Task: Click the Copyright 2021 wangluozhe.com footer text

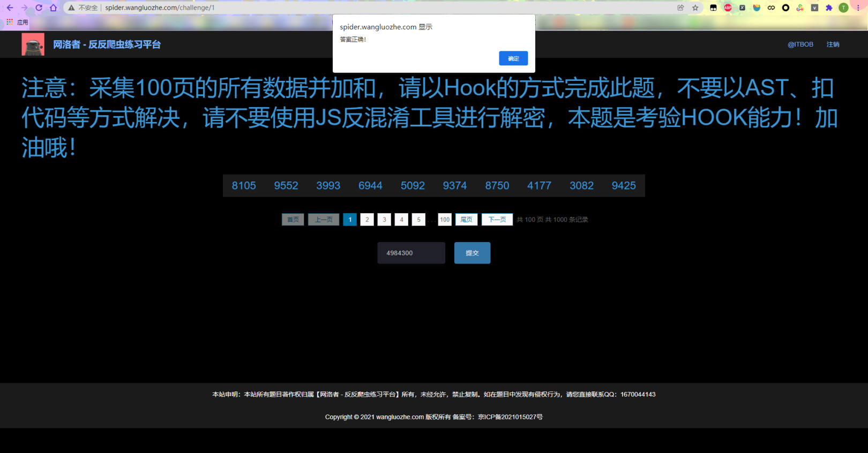Action: (434, 417)
